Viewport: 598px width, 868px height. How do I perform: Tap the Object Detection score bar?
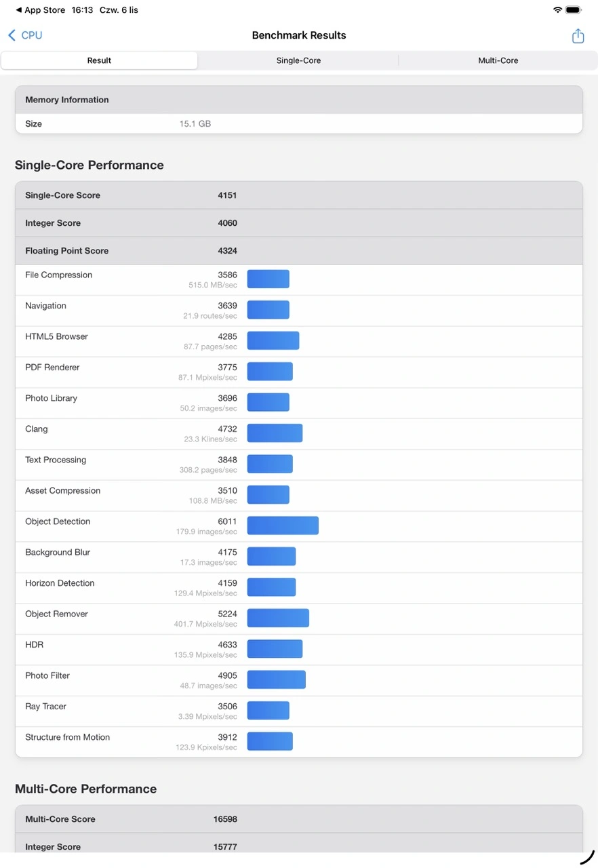tap(283, 526)
